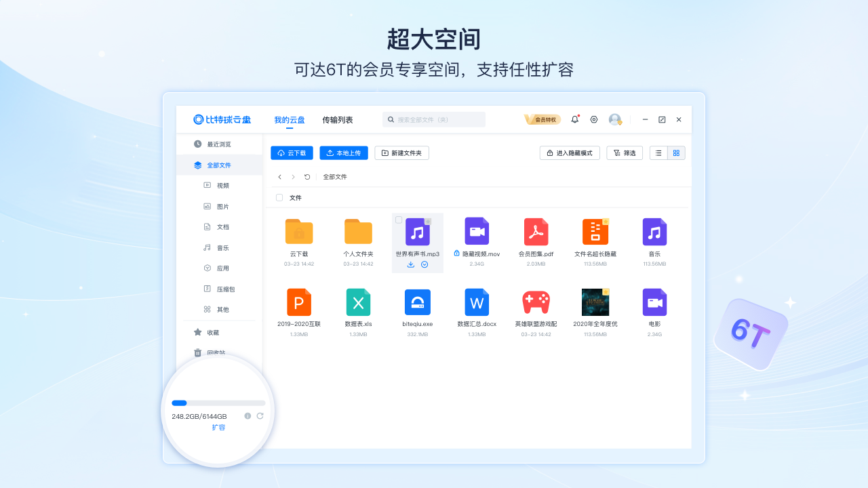Open the 筛选 filter dropdown
868x488 pixels.
tap(624, 152)
